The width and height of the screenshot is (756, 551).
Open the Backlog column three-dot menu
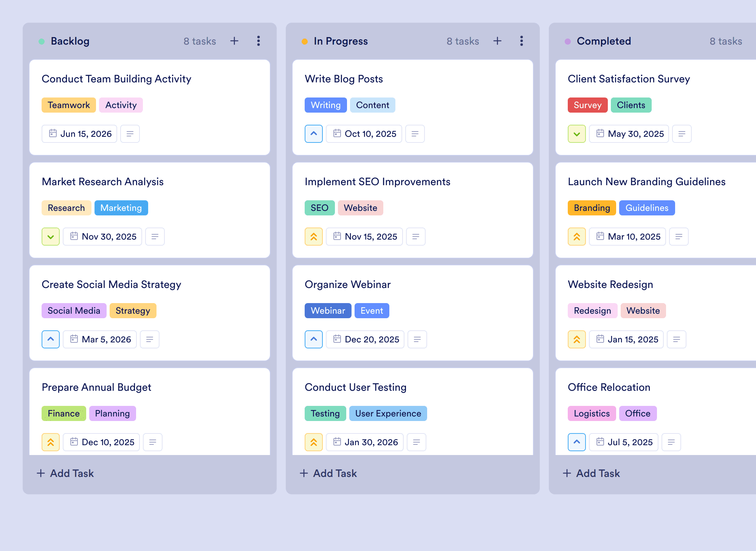tap(259, 41)
